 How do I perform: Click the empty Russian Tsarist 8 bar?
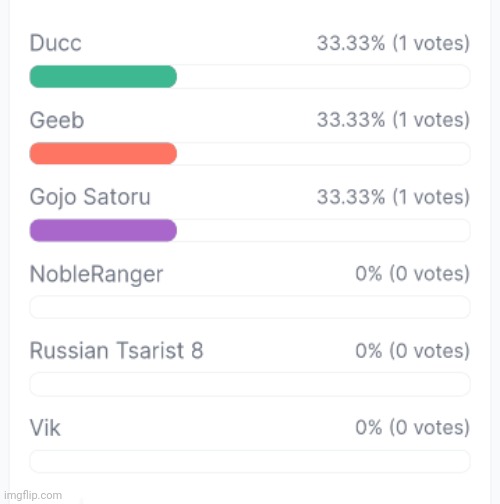(x=250, y=384)
